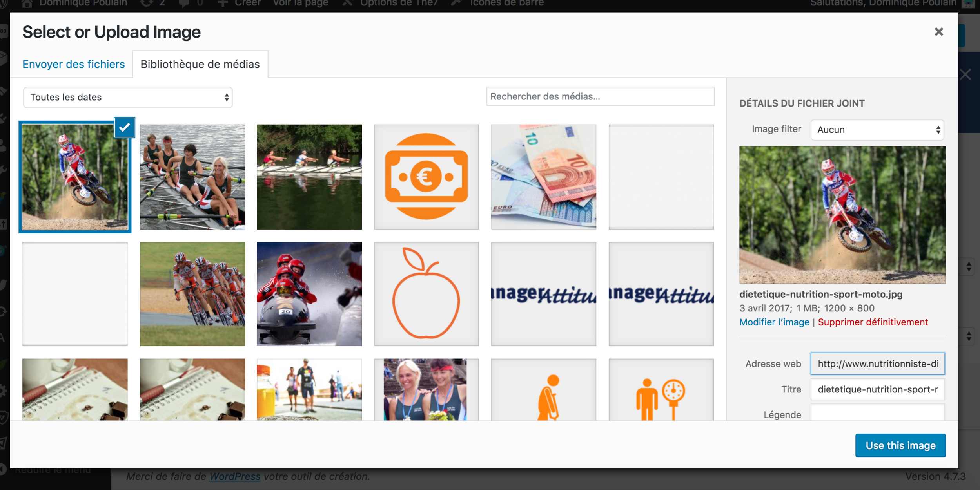Click the updates refresh icon in admin bar
Image resolution: width=980 pixels, height=490 pixels.
click(147, 3)
